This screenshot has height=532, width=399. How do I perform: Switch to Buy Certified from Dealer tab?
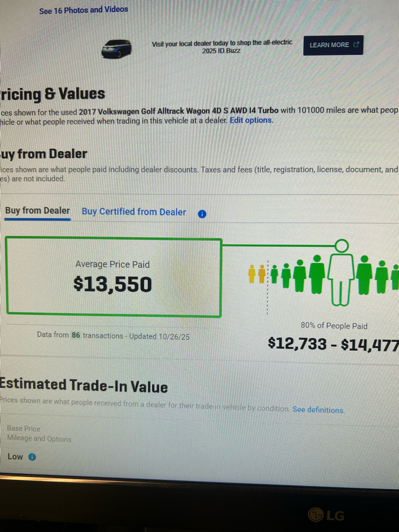(134, 212)
